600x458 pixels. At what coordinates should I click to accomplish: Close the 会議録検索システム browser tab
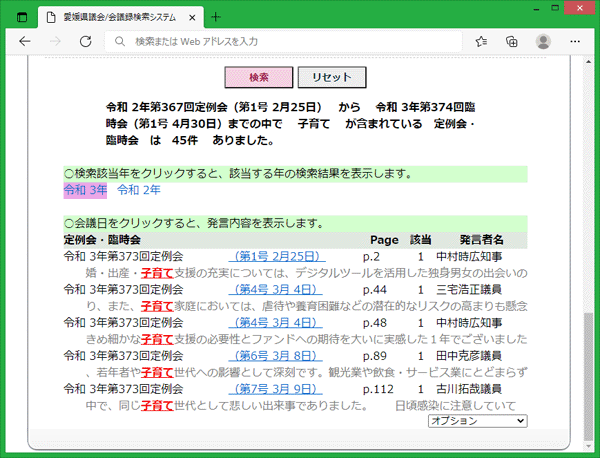pos(192,17)
